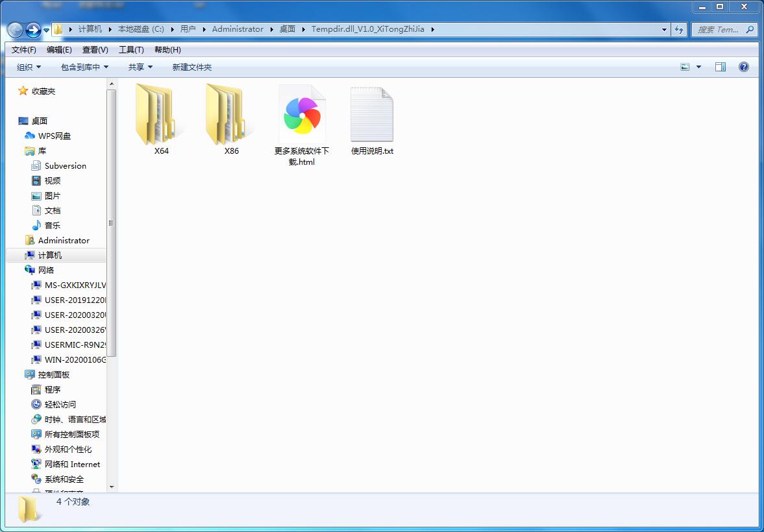Image resolution: width=764 pixels, height=532 pixels.
Task: Open the 共享 dropdown
Action: tap(140, 67)
